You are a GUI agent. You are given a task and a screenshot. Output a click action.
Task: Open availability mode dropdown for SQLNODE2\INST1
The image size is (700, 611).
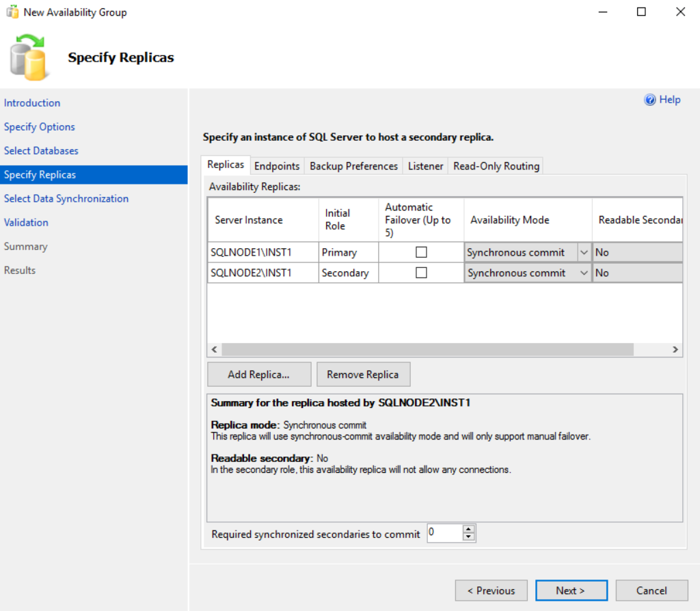click(x=584, y=273)
